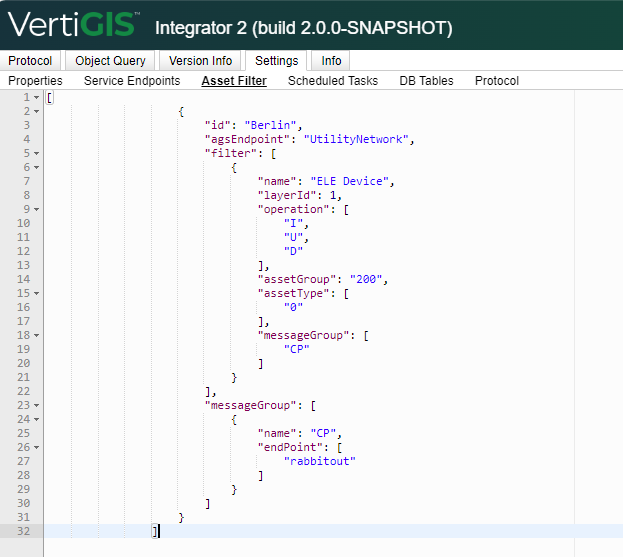Screen dimensions: 623x557
Task: Click the "CP" name value on line 25
Action: coord(323,433)
